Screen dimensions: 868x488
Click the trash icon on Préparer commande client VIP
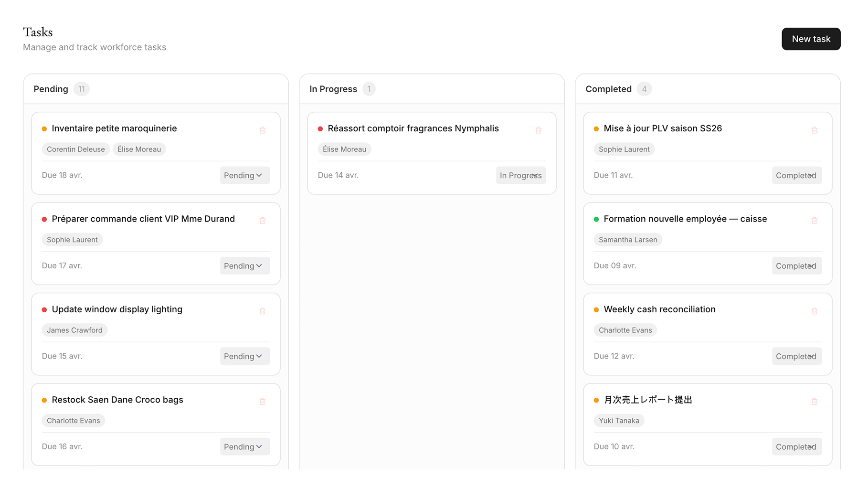[262, 220]
